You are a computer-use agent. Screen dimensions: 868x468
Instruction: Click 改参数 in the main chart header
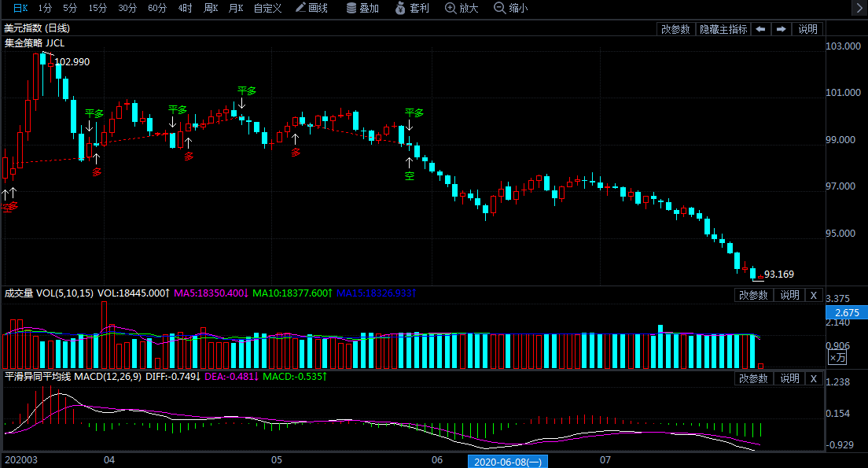(675, 29)
